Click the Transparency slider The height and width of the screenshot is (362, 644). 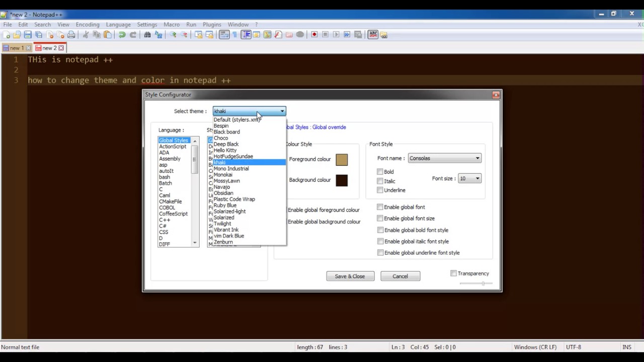coord(475,284)
